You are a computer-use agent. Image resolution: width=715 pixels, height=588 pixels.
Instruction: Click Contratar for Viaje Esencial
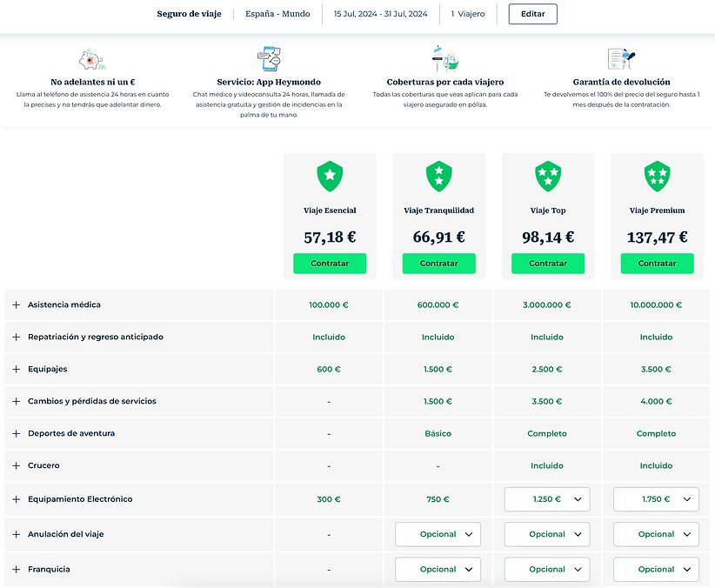tap(330, 264)
